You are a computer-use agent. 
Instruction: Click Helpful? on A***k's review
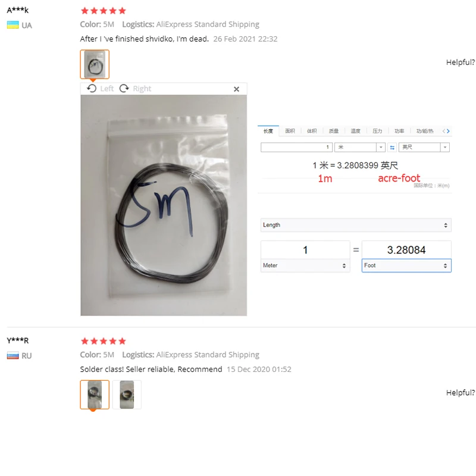(461, 62)
